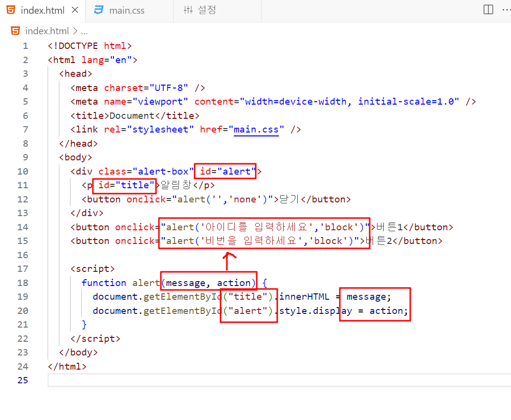
Task: Click id="title" attribute on line 11
Action: click(x=127, y=185)
